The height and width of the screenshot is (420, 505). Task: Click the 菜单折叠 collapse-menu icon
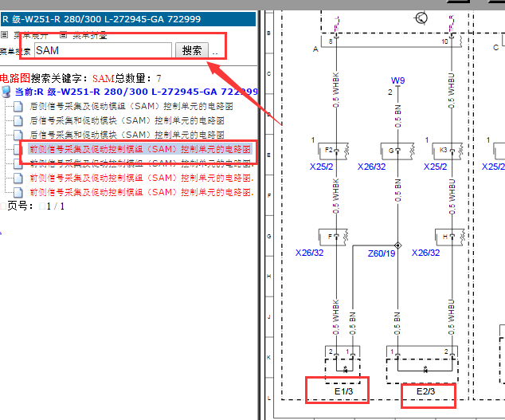(64, 34)
